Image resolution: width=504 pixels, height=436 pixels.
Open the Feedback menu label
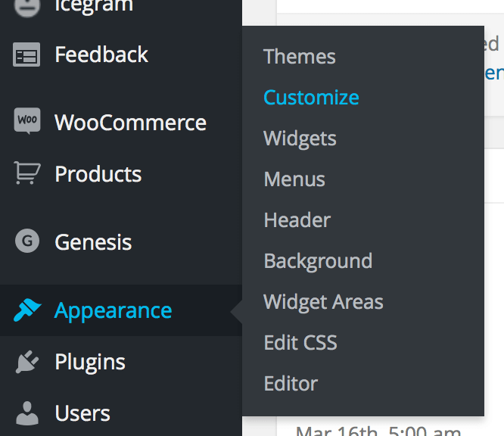click(x=101, y=54)
